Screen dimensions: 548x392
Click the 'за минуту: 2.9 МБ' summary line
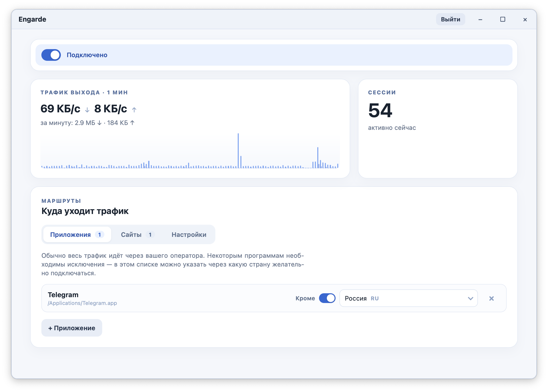(87, 123)
